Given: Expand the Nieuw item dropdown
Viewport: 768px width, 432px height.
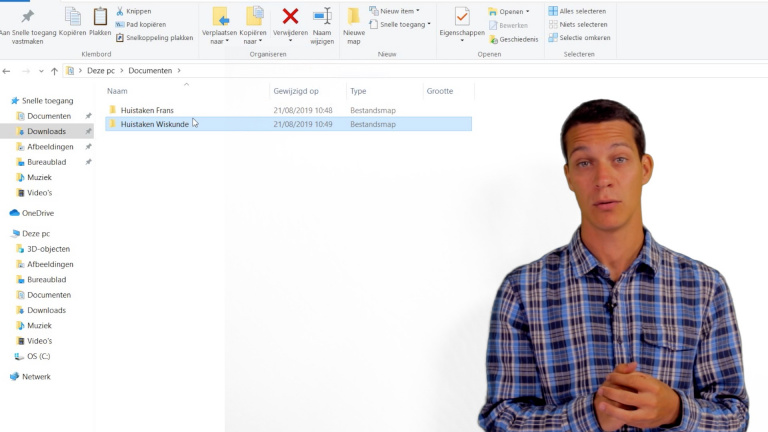Looking at the screenshot, I should [395, 11].
